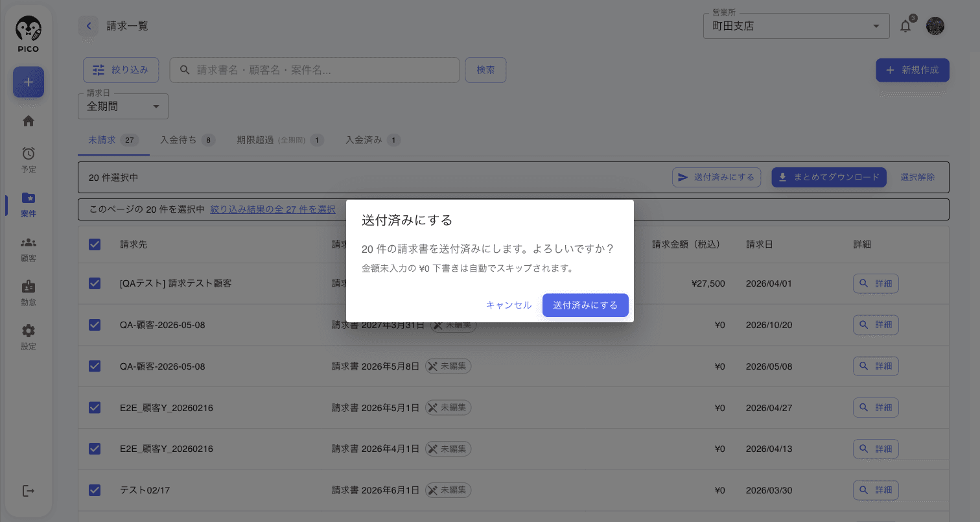This screenshot has width=980, height=522.
Task: Open the notifications bell icon
Action: click(905, 26)
